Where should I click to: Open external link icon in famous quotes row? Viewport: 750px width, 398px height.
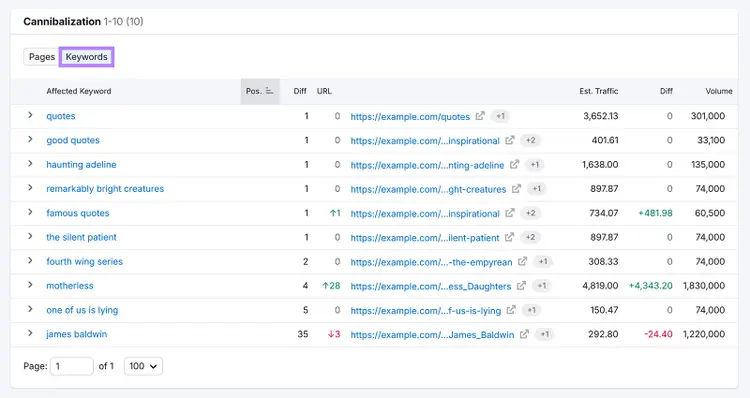[x=509, y=213]
